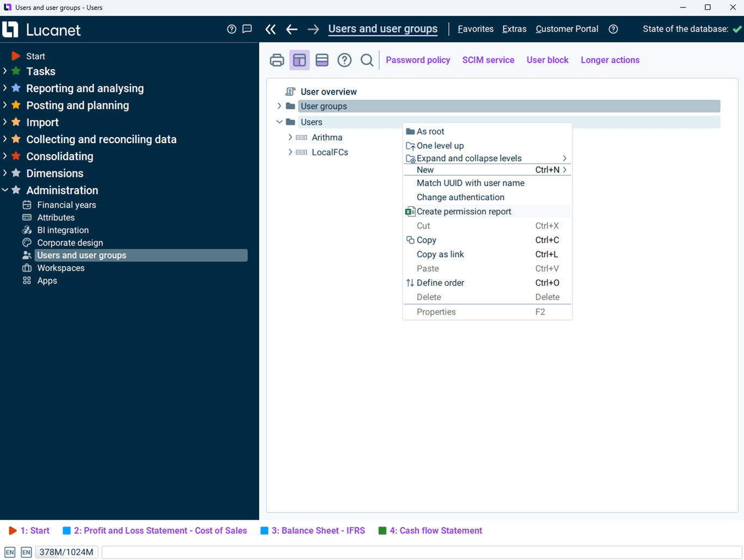
Task: Open help via toolbar question mark
Action: click(344, 60)
